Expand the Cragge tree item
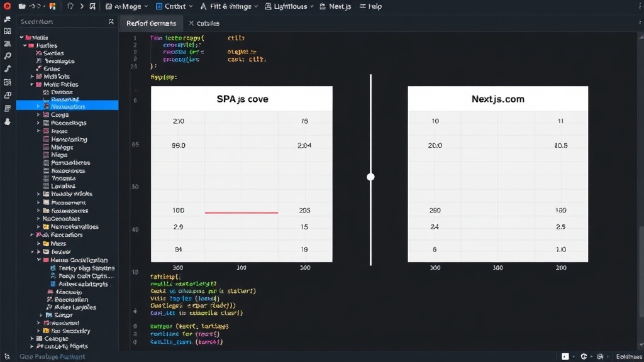Viewport: 644px width, 362px height. point(32,339)
